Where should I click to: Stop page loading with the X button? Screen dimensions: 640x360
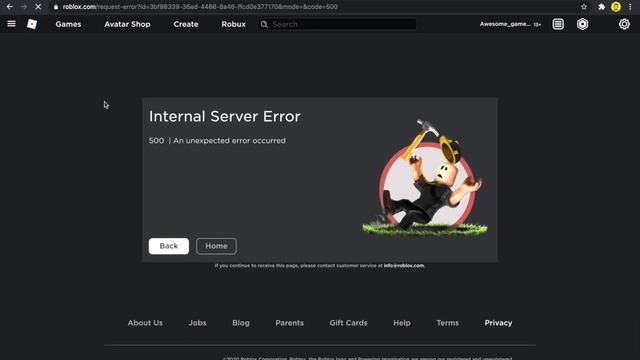38,7
